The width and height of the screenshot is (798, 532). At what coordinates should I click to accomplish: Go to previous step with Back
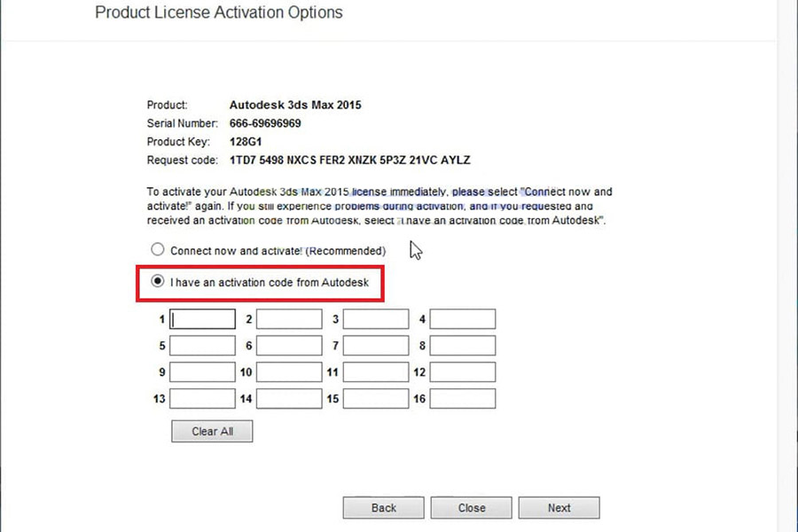click(383, 508)
